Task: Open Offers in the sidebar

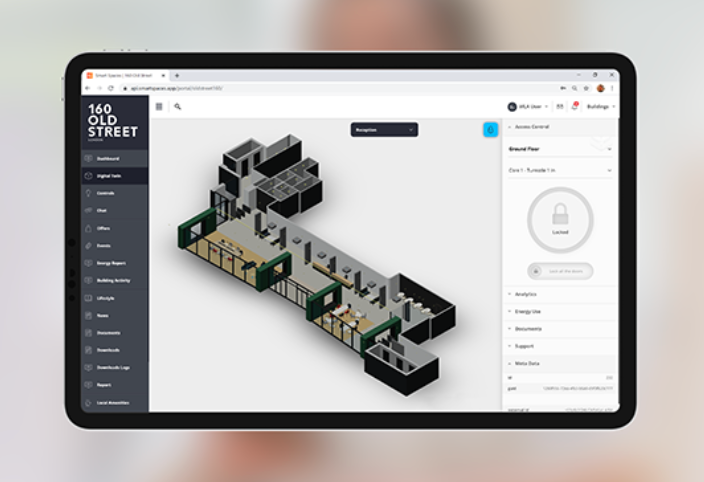Action: click(114, 228)
